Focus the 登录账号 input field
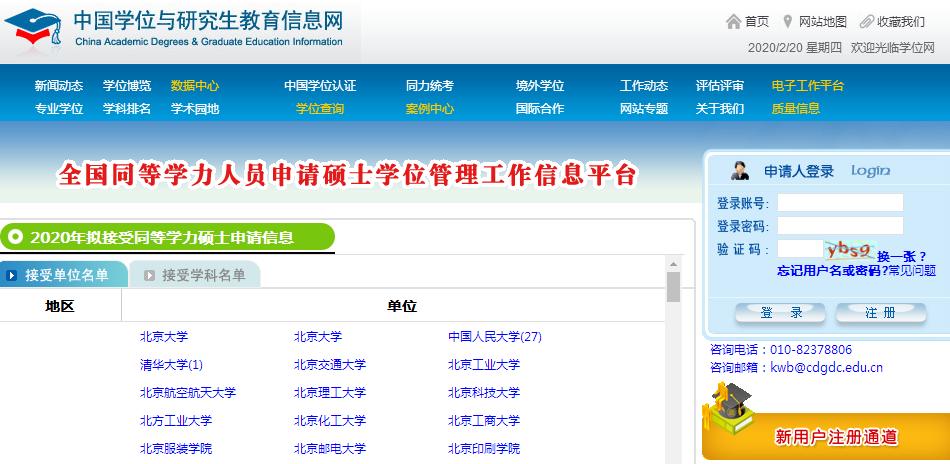The height and width of the screenshot is (464, 950). pyautogui.click(x=840, y=203)
